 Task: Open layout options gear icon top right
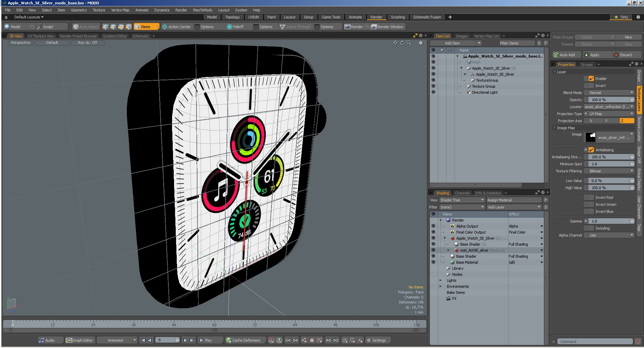(638, 17)
